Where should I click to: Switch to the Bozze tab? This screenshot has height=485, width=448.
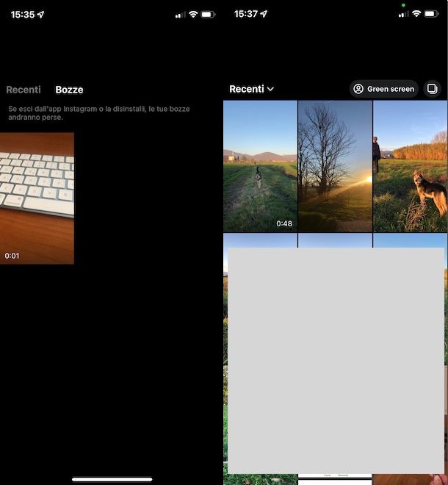coord(69,90)
